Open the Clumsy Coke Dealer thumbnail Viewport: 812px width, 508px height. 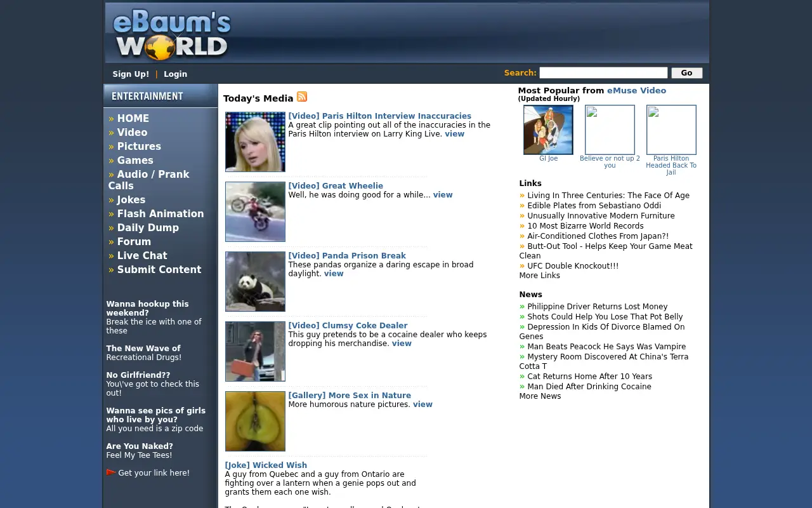click(255, 351)
